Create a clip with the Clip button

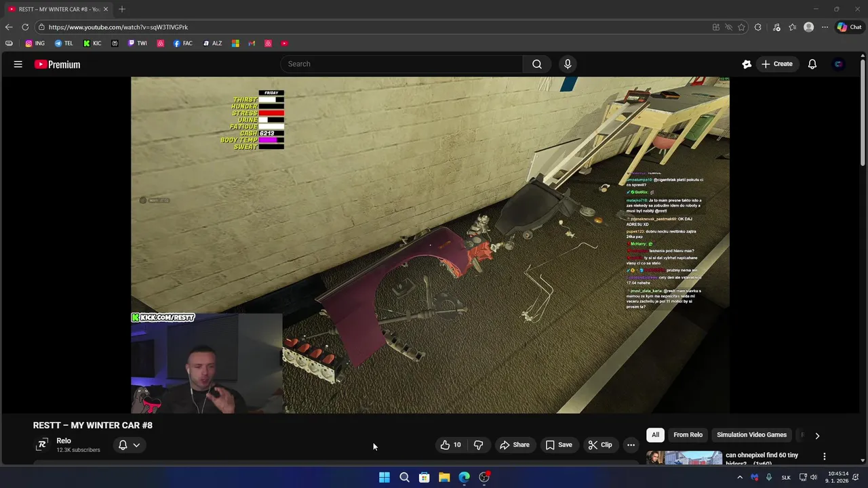[600, 445]
